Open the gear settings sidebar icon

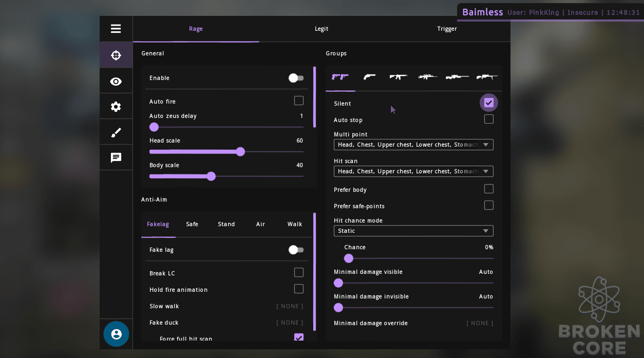click(116, 107)
